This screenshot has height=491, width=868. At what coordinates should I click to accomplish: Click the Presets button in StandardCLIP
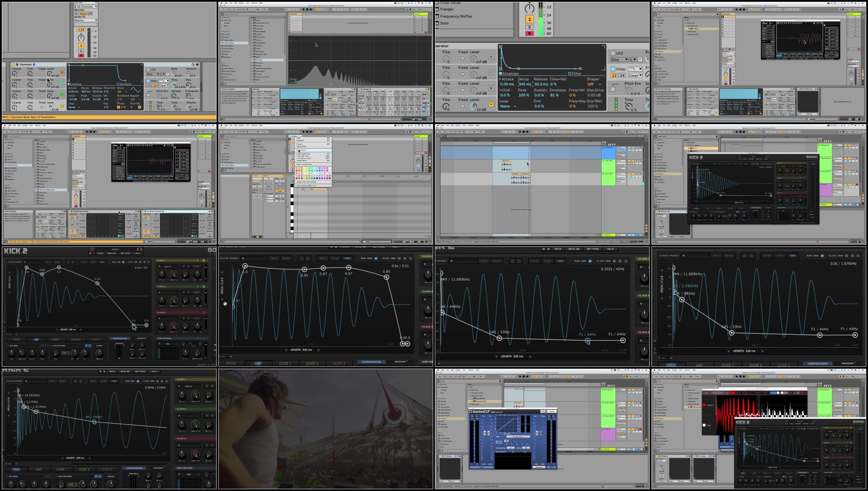pyautogui.click(x=552, y=412)
